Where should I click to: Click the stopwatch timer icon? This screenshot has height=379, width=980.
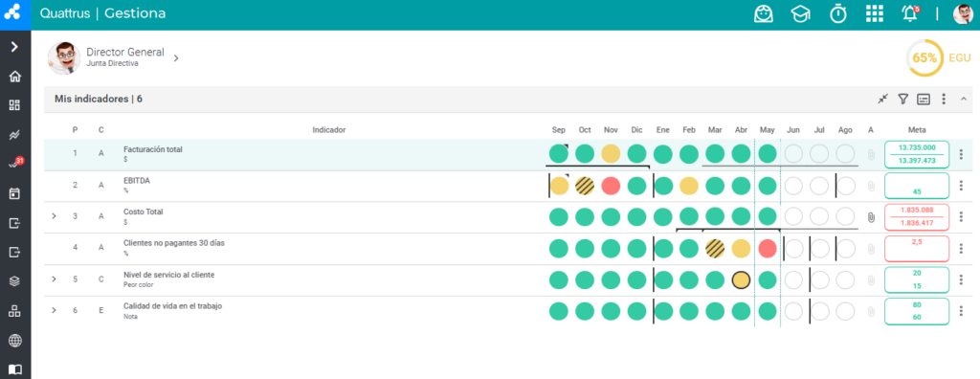[x=837, y=13]
